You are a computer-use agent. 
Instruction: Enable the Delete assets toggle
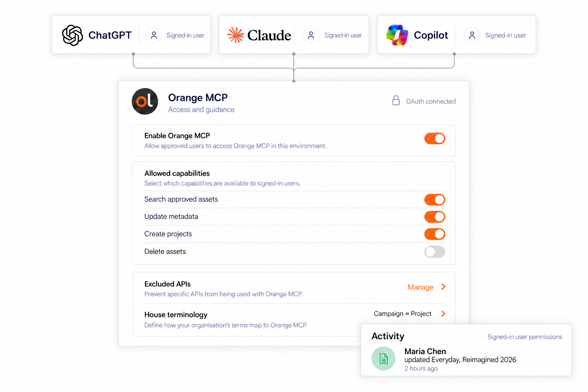coord(435,252)
